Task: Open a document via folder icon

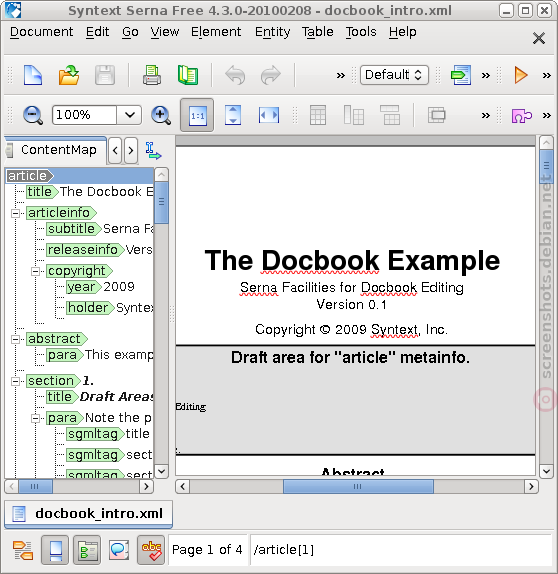Action: 69,75
